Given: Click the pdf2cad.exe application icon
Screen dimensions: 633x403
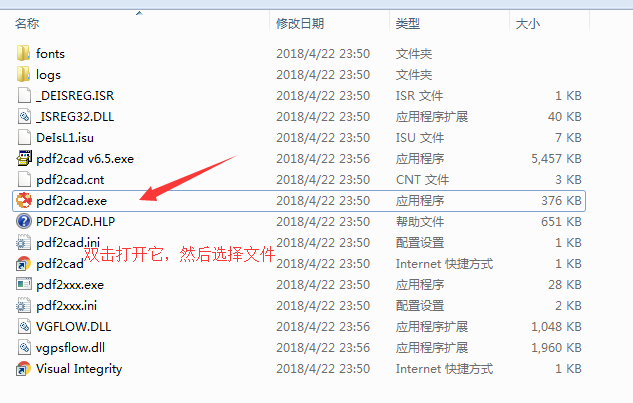Looking at the screenshot, I should click(x=24, y=200).
